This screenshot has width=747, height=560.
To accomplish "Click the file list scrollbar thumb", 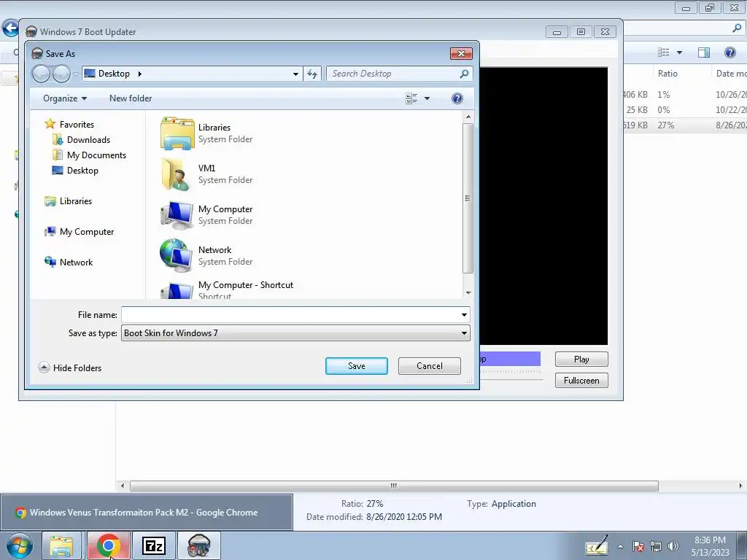I will [468, 198].
